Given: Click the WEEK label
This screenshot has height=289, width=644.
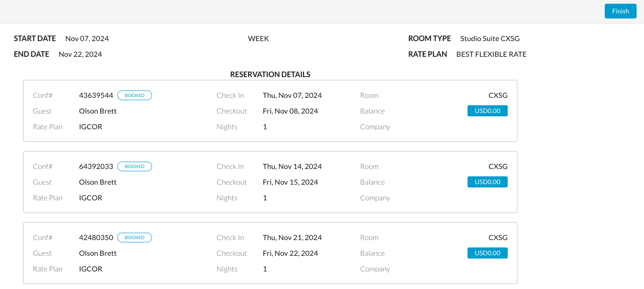Looking at the screenshot, I should [258, 38].
